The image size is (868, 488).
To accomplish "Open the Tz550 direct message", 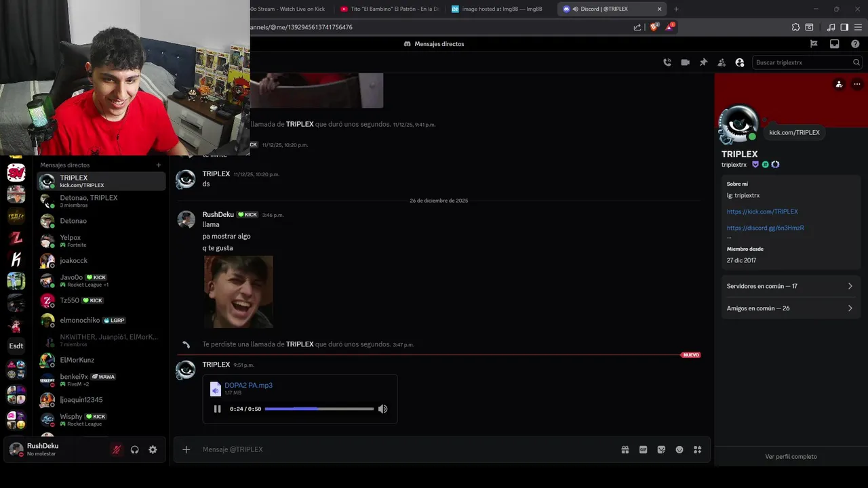I will click(x=101, y=300).
